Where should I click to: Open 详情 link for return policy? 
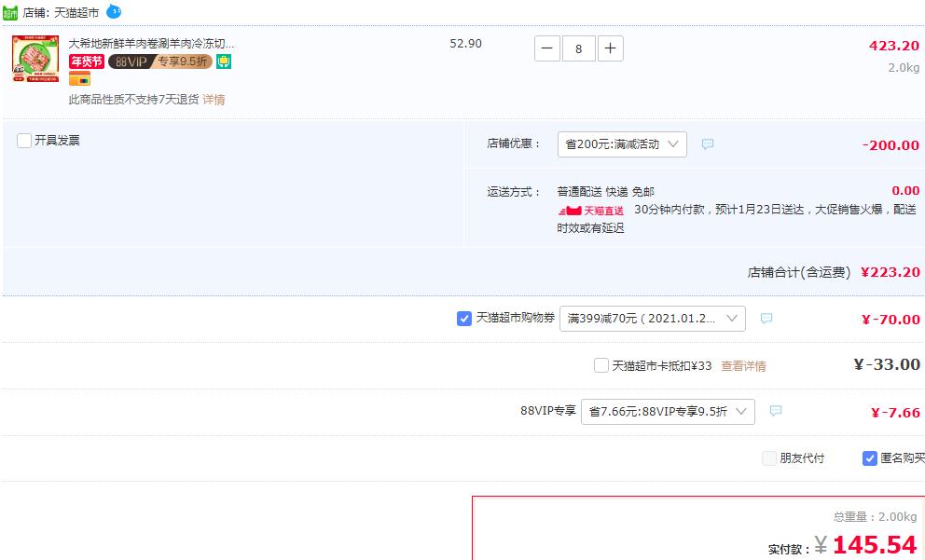point(214,100)
